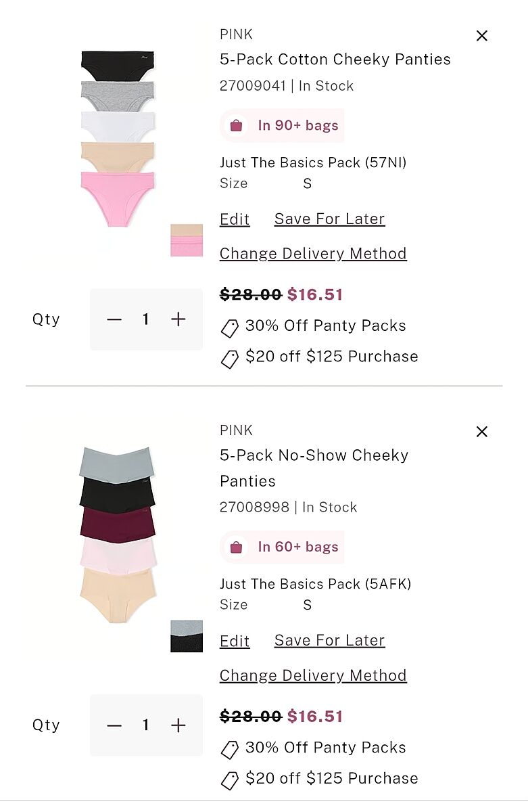The height and width of the screenshot is (812, 528).
Task: Remove the 5-Pack Cotton Cheeky Panties item
Action: (x=481, y=36)
